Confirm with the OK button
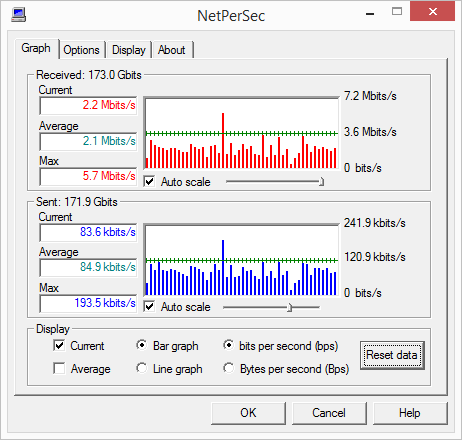Viewport: 462px width, 440px height. coord(248,413)
